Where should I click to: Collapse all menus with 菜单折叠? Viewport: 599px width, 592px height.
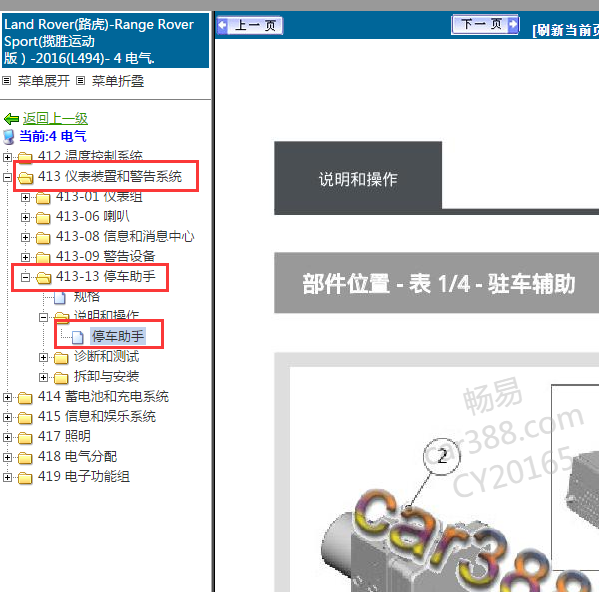pyautogui.click(x=118, y=81)
